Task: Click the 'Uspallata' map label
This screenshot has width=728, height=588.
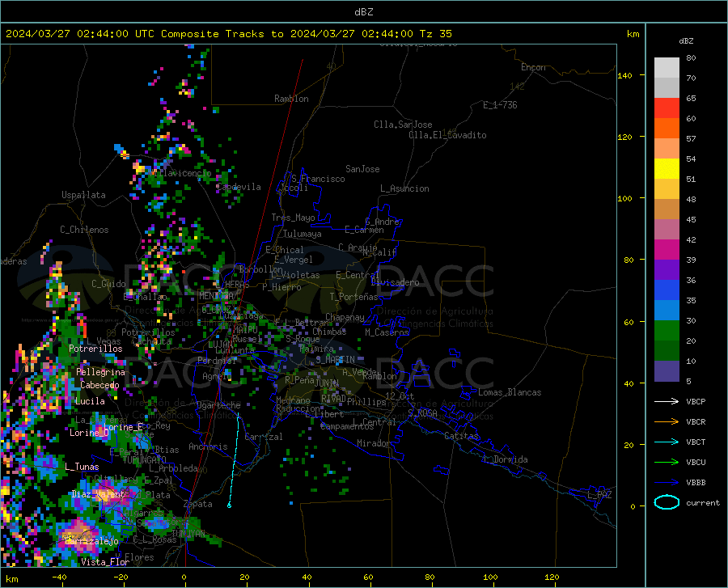Action: click(83, 195)
